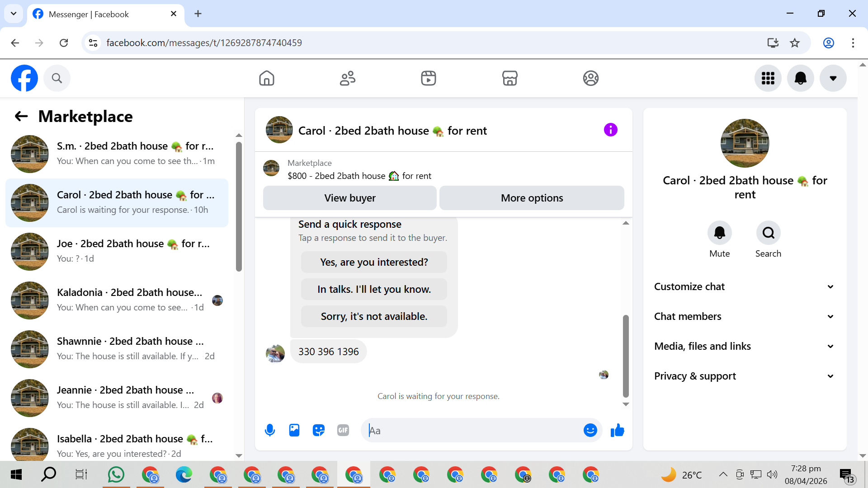Open account dropdown arrow in header

[833, 78]
